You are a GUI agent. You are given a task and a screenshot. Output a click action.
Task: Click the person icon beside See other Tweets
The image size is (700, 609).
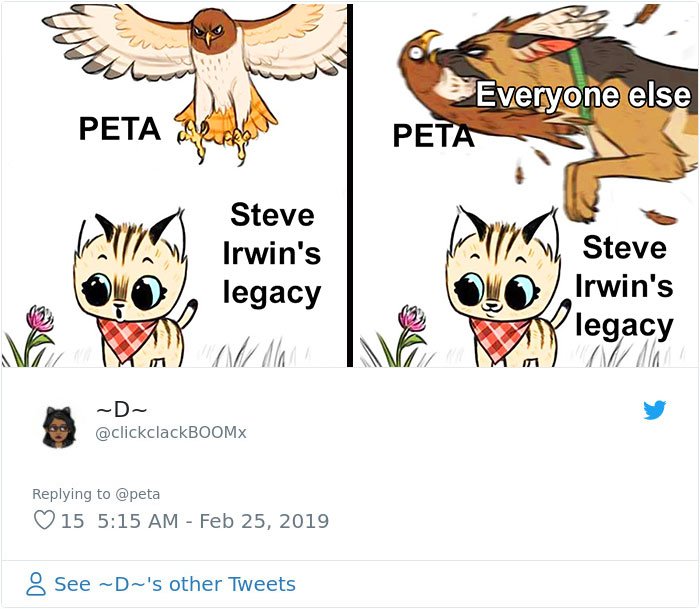point(36,584)
